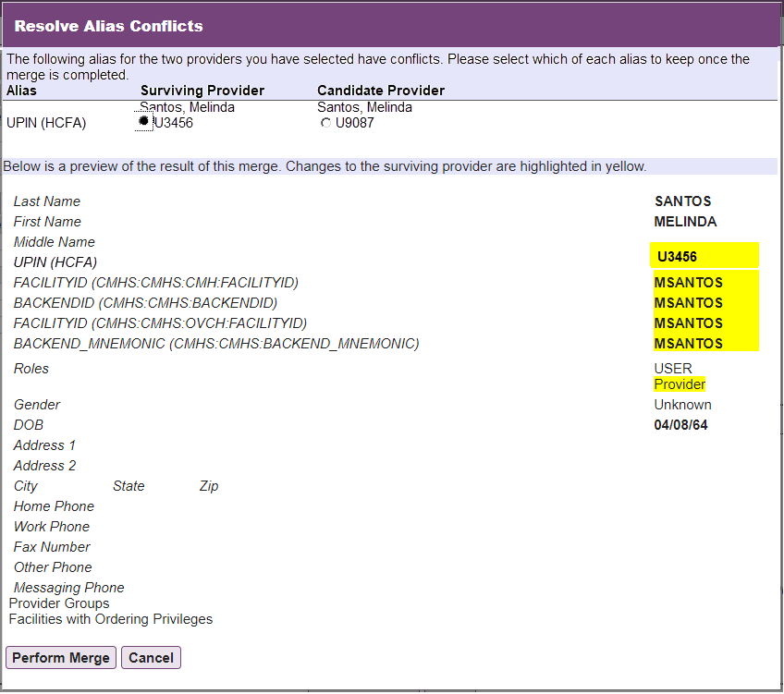Image resolution: width=784 pixels, height=694 pixels.
Task: Click the Middle Name field label
Action: pos(54,242)
